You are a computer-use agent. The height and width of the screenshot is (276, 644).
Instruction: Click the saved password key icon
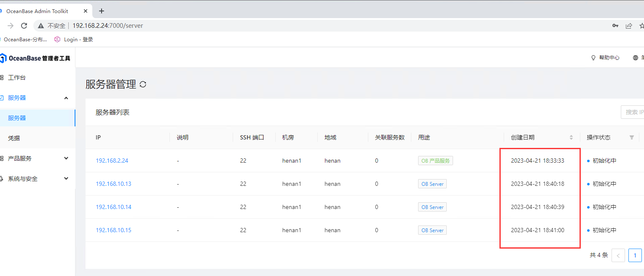coord(615,26)
